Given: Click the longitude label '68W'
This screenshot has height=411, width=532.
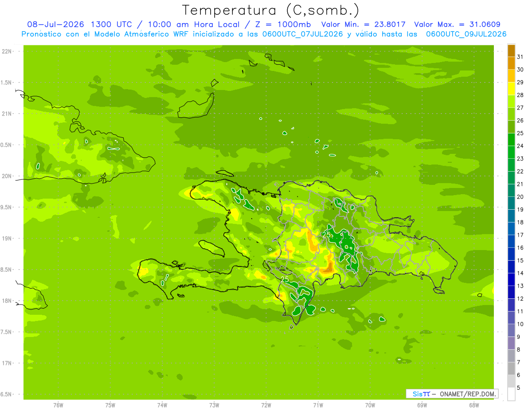Looking at the screenshot, I should click(x=474, y=406).
